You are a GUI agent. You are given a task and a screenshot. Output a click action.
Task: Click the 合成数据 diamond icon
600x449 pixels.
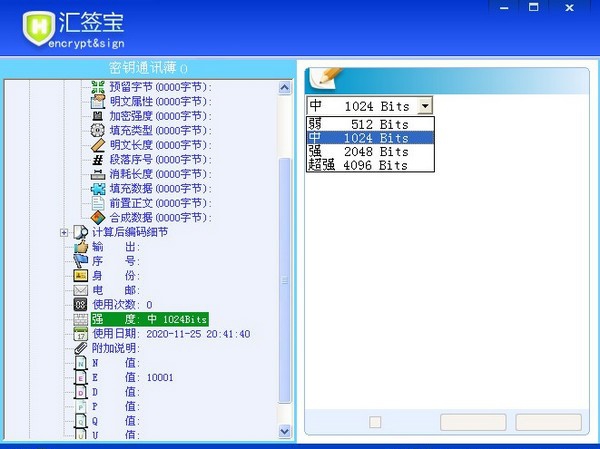tap(98, 218)
